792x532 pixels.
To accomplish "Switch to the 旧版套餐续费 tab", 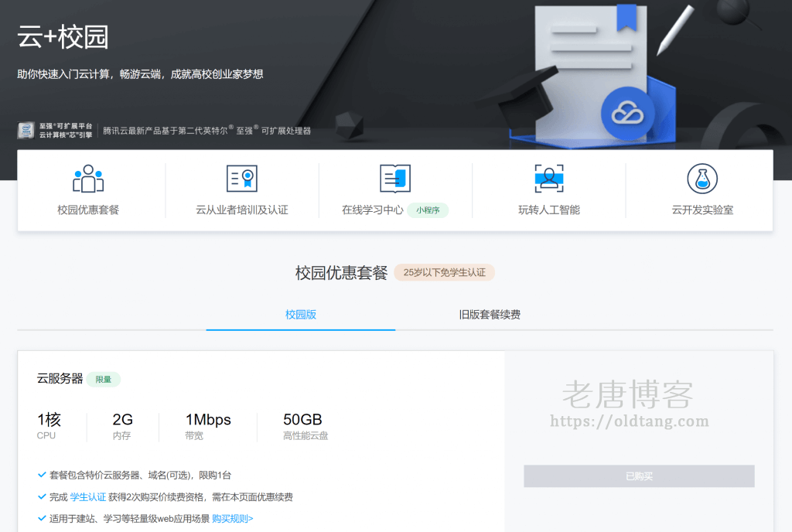I will (490, 315).
